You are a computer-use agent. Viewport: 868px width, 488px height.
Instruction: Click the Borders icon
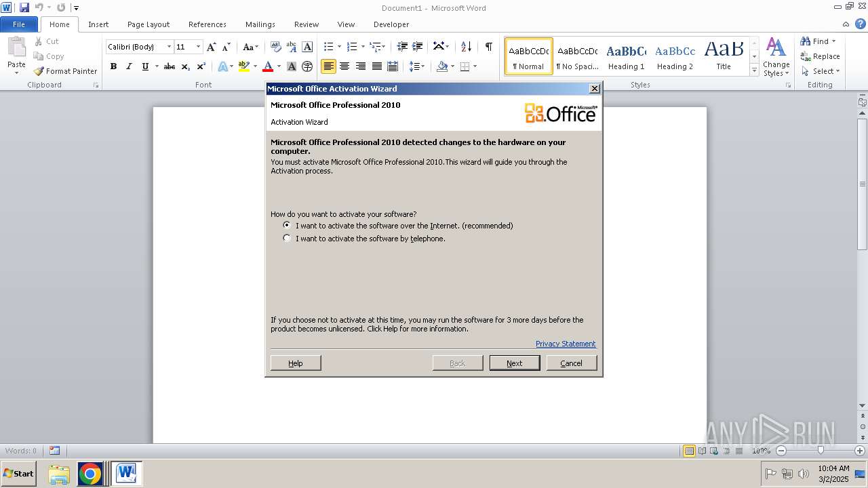[x=465, y=66]
